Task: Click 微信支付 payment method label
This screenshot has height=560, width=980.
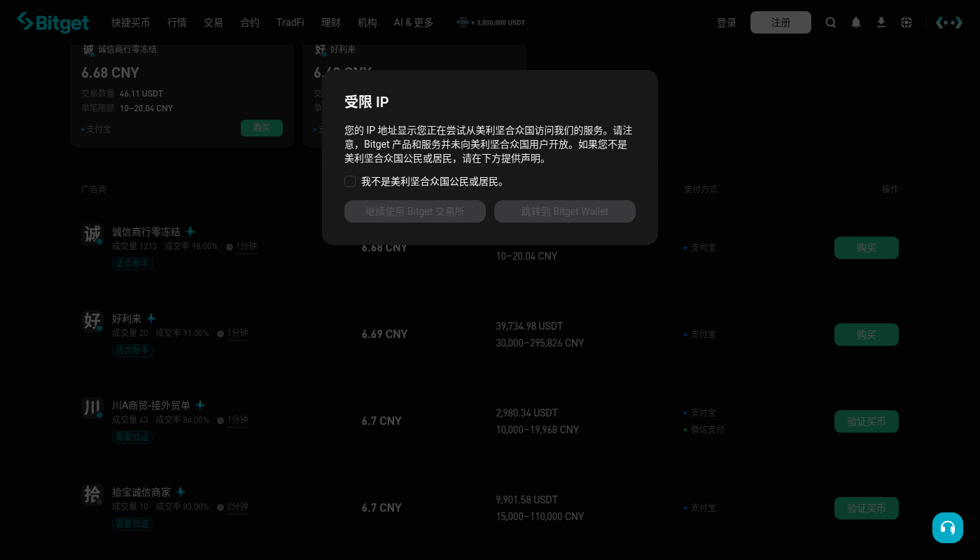Action: point(708,430)
